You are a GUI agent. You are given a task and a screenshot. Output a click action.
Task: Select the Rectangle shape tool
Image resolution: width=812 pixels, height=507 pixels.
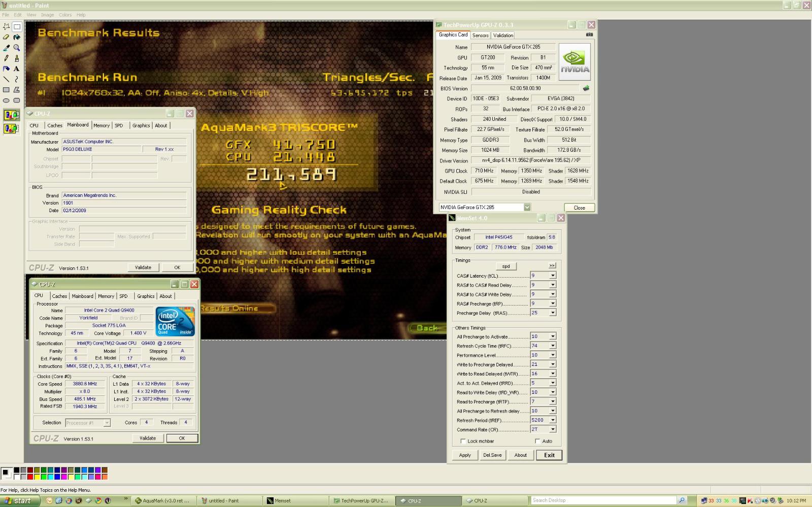(x=7, y=90)
